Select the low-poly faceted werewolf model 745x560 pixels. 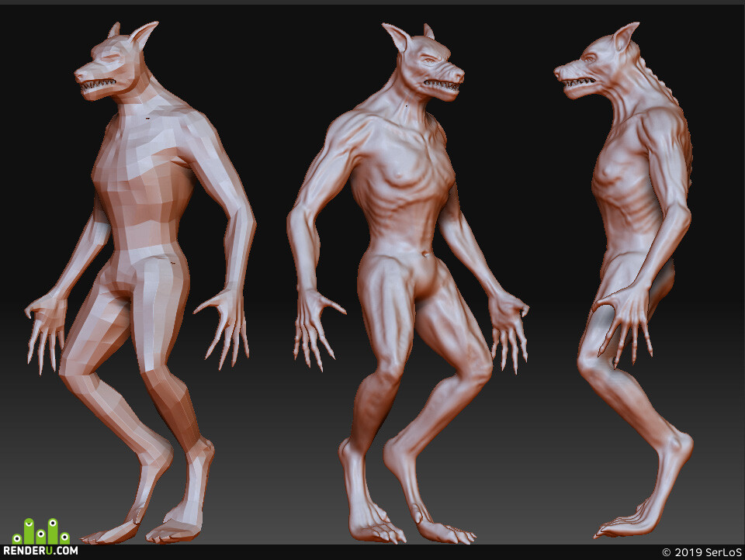click(140, 282)
